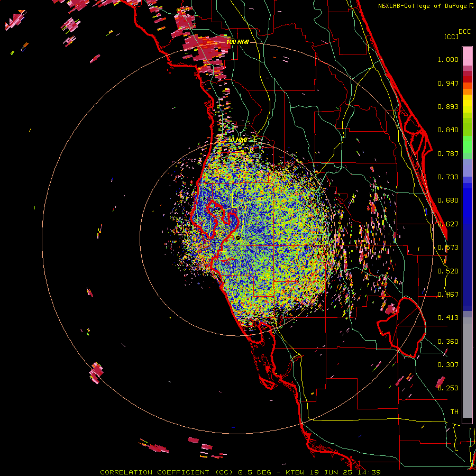Select the 0.787 legend value
Screen dimensions: 476x476
tap(448, 153)
